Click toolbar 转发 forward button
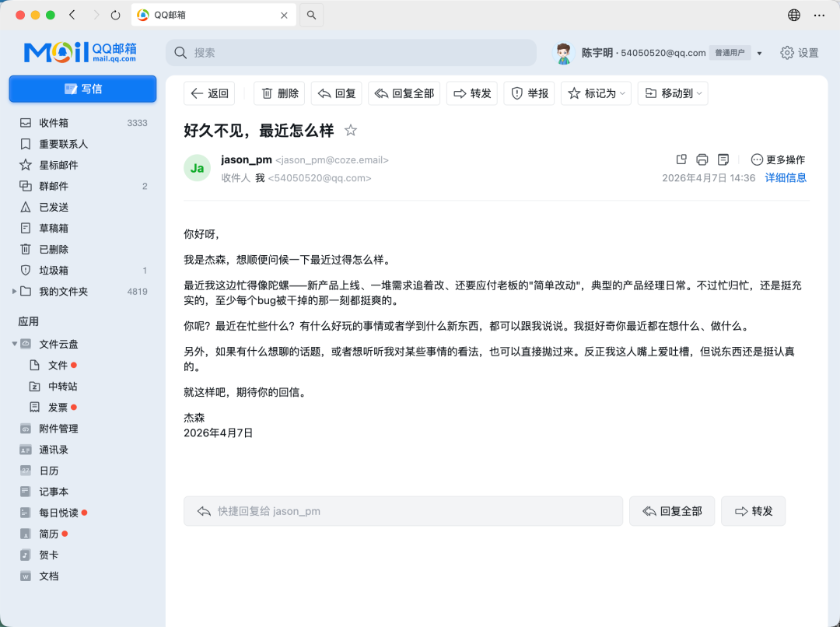This screenshot has height=627, width=840. [472, 93]
